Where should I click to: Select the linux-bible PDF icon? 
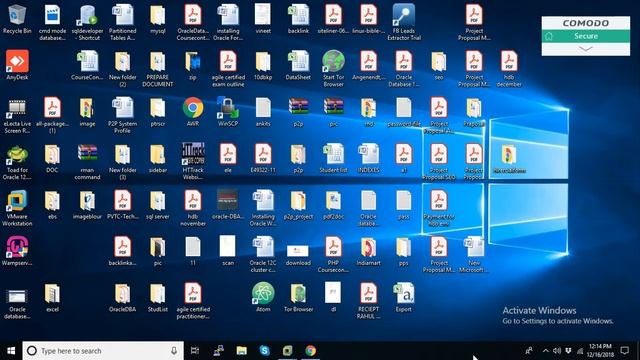coord(369,19)
